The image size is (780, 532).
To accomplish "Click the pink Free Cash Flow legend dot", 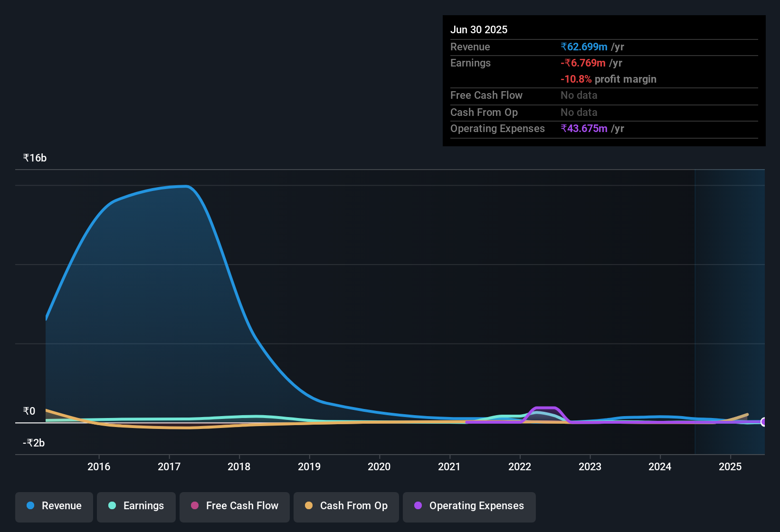I will click(x=195, y=505).
